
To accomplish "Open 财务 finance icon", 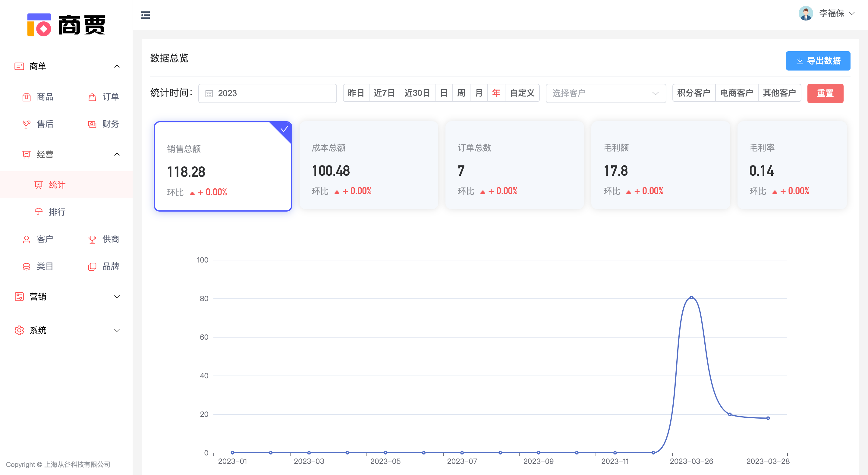I will (92, 124).
